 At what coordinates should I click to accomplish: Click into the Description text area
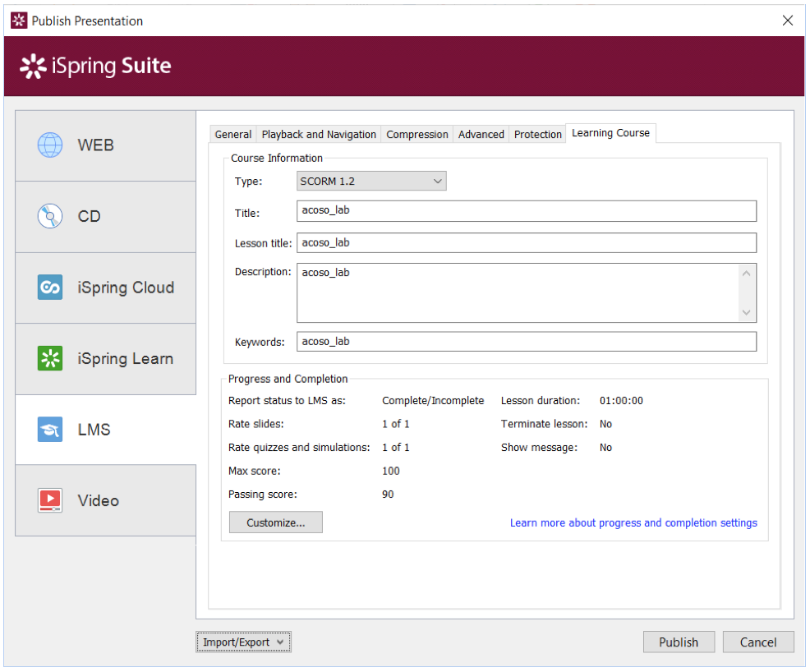pyautogui.click(x=518, y=292)
